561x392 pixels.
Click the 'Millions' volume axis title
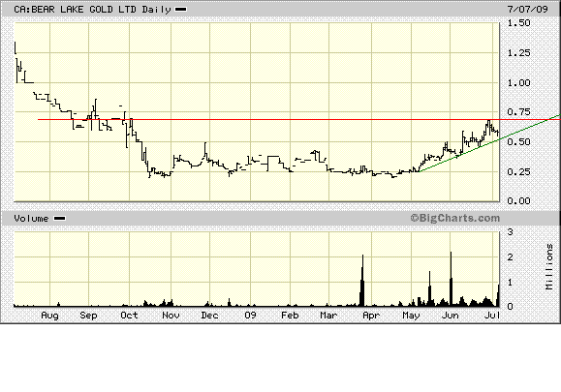549,266
